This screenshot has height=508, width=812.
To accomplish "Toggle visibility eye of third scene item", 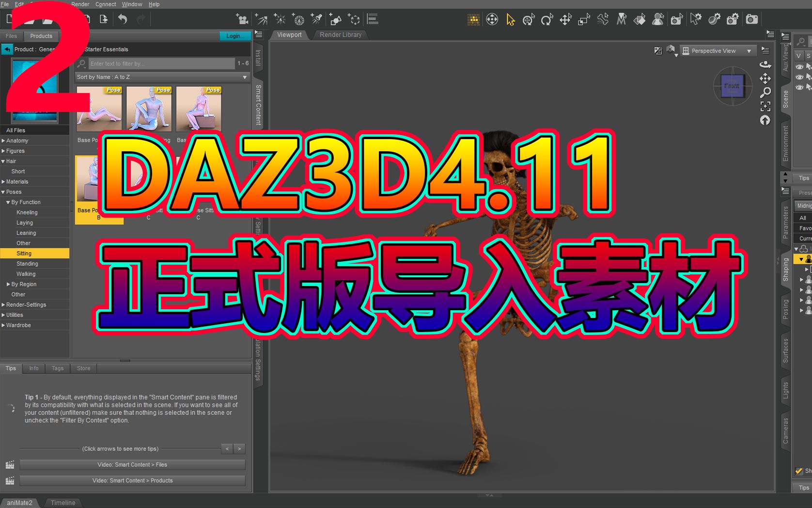I will pyautogui.click(x=799, y=87).
